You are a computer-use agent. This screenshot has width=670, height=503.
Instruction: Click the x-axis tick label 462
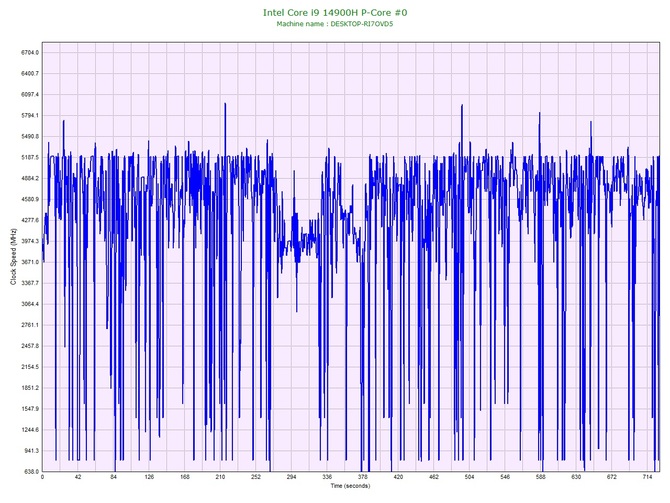click(x=434, y=477)
